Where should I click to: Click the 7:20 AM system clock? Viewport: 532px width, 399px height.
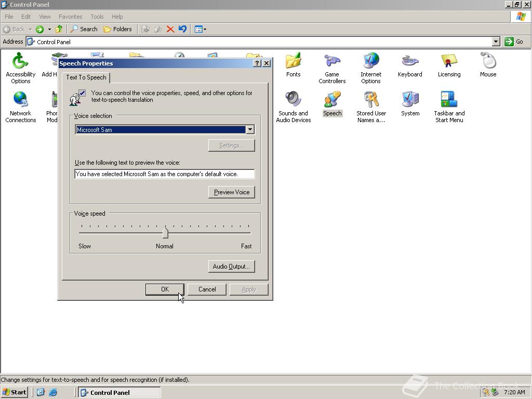(514, 392)
